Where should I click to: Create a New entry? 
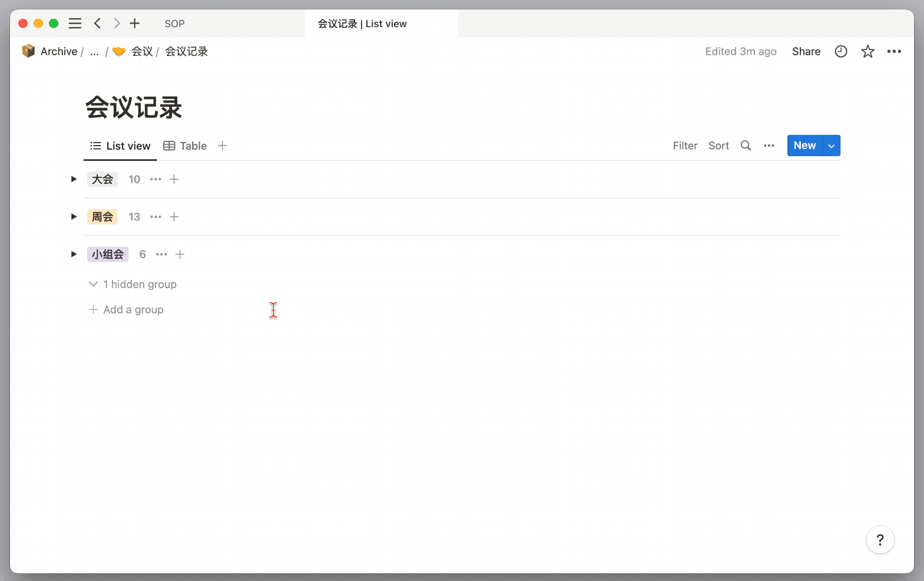click(x=804, y=146)
